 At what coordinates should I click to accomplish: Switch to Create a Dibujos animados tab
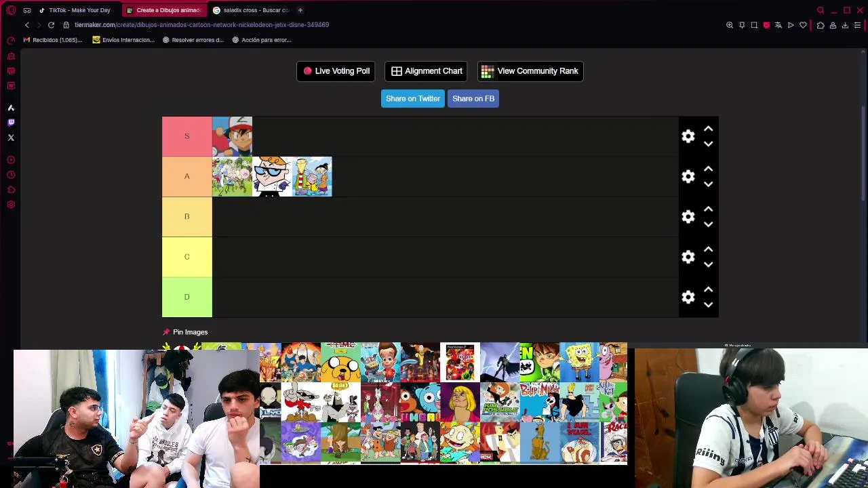pos(163,10)
